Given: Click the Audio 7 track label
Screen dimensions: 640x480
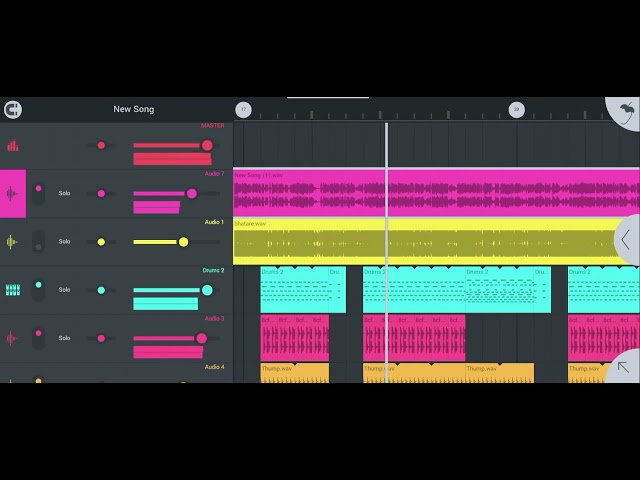Looking at the screenshot, I should (214, 174).
